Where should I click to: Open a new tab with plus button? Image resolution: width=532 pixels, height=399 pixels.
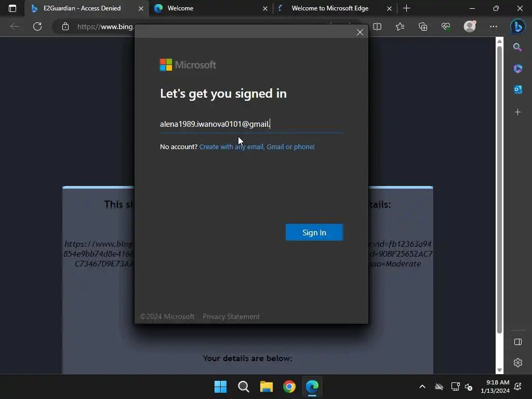click(x=406, y=8)
